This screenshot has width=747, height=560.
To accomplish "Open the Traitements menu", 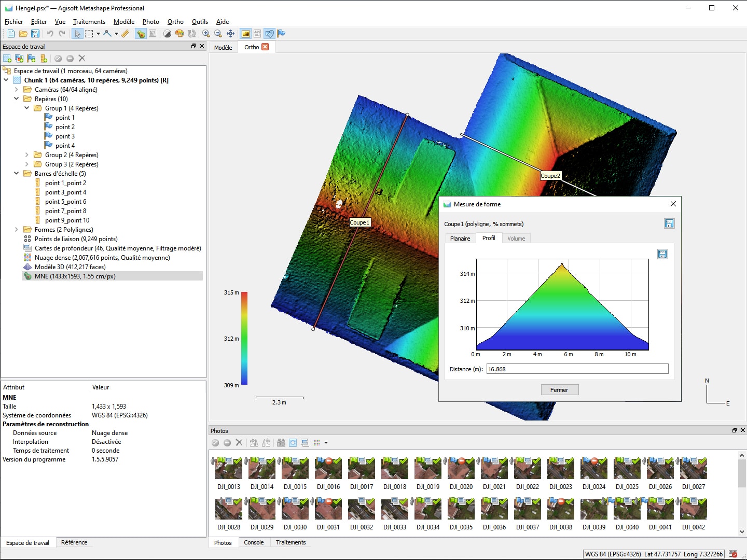I will tap(89, 22).
